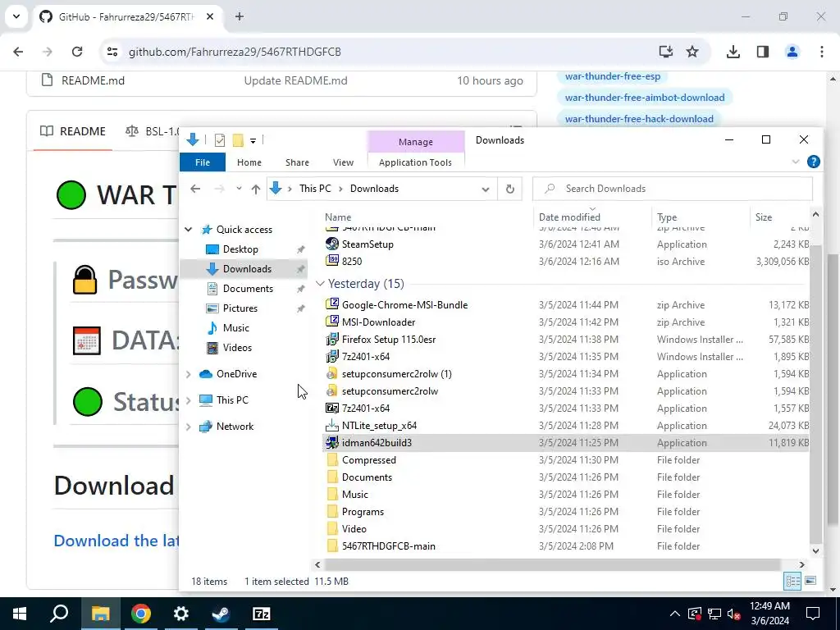Click the install app icon in address bar

tap(665, 52)
